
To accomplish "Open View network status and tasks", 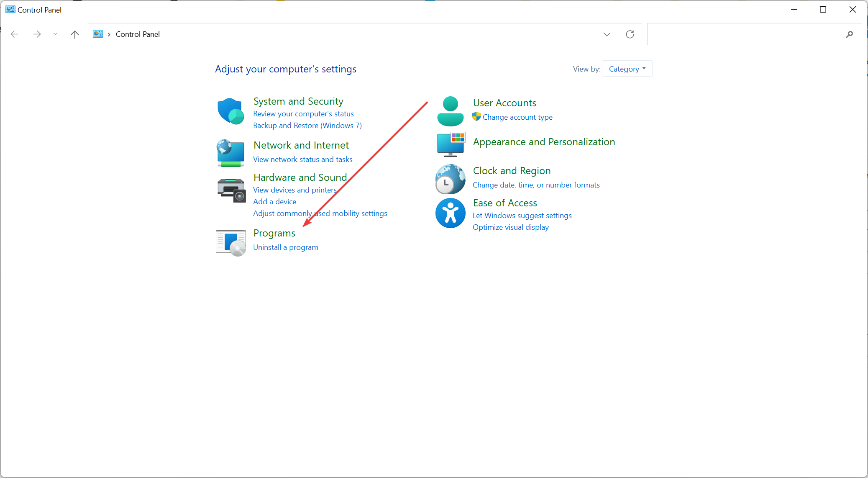I will click(x=302, y=159).
